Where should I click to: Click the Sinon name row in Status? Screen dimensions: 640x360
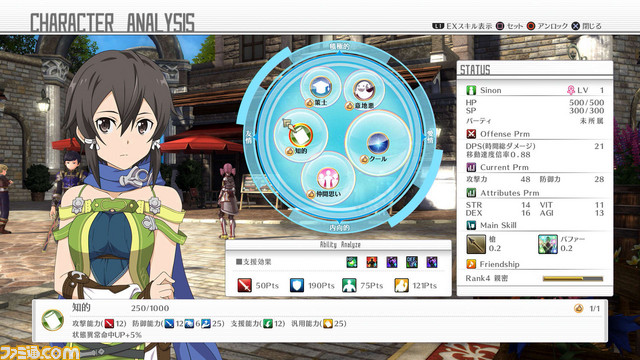535,90
